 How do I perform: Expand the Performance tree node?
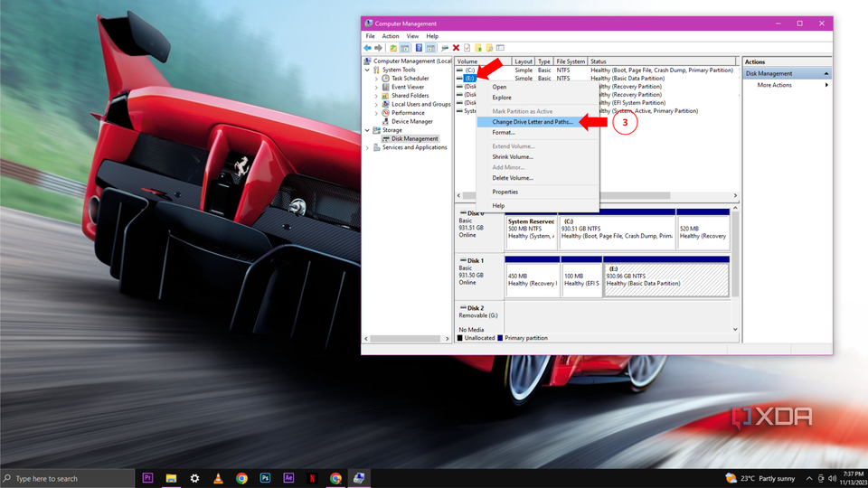click(376, 113)
